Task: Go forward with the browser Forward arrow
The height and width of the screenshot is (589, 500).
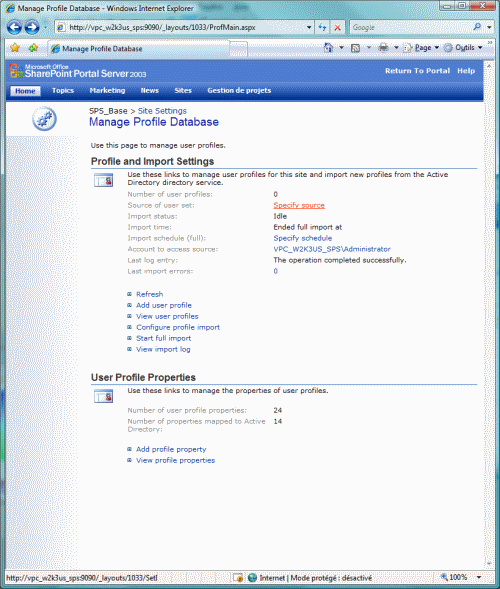Action: [x=32, y=27]
